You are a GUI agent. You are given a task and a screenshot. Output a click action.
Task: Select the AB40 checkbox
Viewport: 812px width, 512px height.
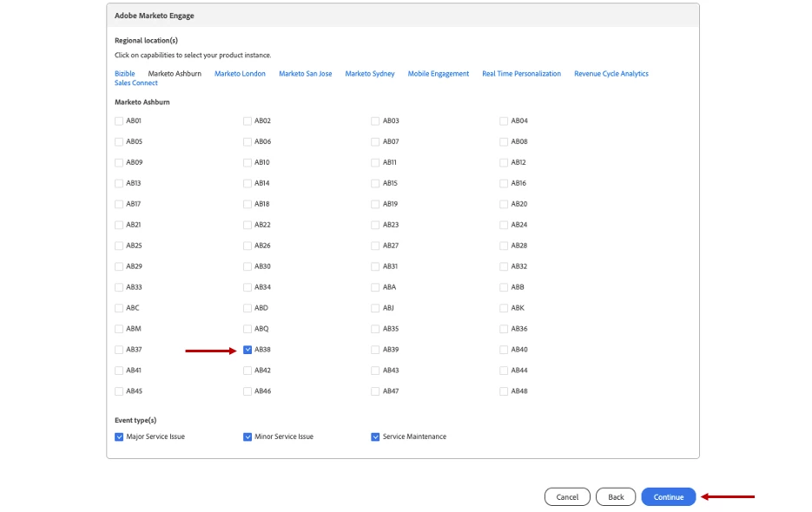tap(504, 350)
